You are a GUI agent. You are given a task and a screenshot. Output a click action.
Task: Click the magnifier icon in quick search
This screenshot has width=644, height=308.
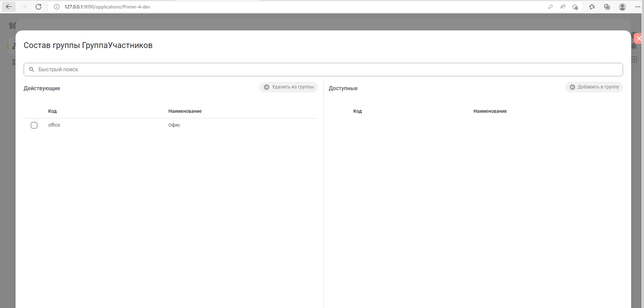32,70
